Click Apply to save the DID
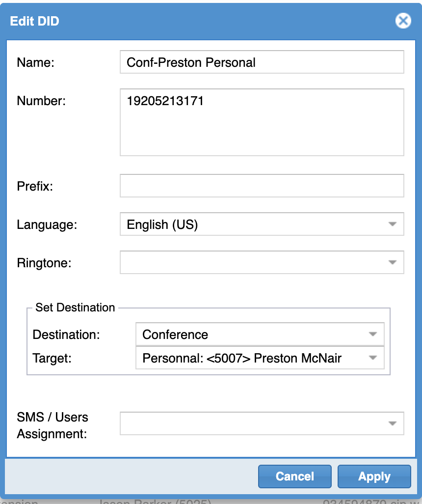The height and width of the screenshot is (504, 422). tap(374, 476)
